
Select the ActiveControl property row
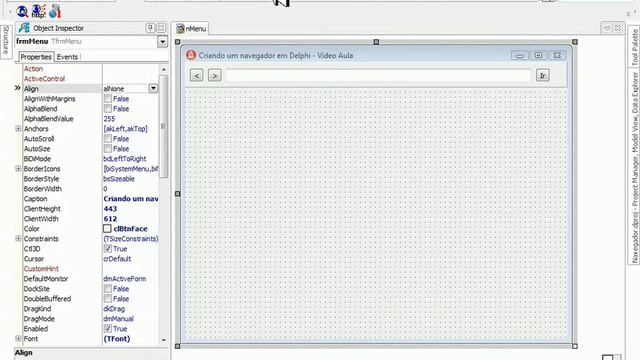90,78
